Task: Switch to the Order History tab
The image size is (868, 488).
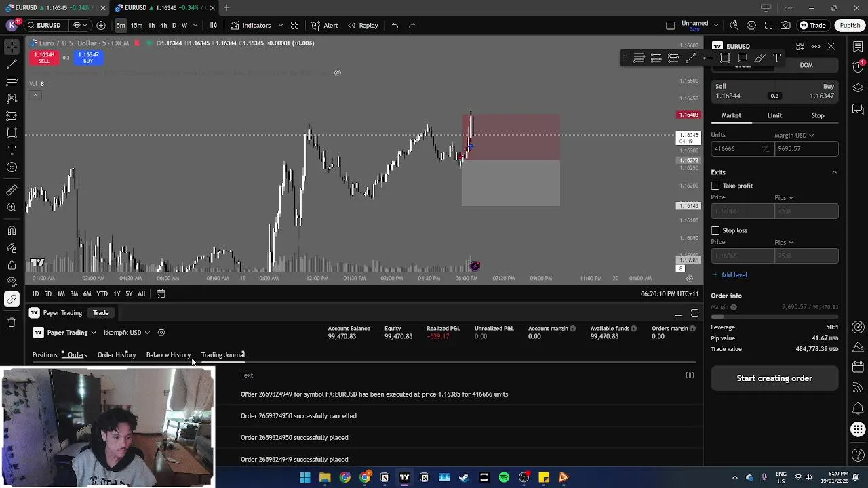Action: [x=117, y=354]
